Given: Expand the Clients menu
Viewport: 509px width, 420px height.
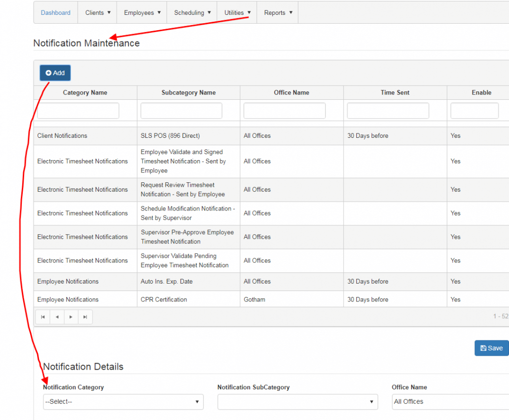Looking at the screenshot, I should click(x=97, y=13).
